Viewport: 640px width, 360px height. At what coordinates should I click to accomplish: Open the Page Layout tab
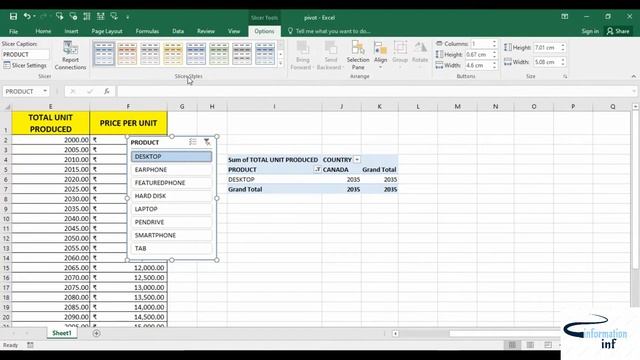[x=107, y=31]
